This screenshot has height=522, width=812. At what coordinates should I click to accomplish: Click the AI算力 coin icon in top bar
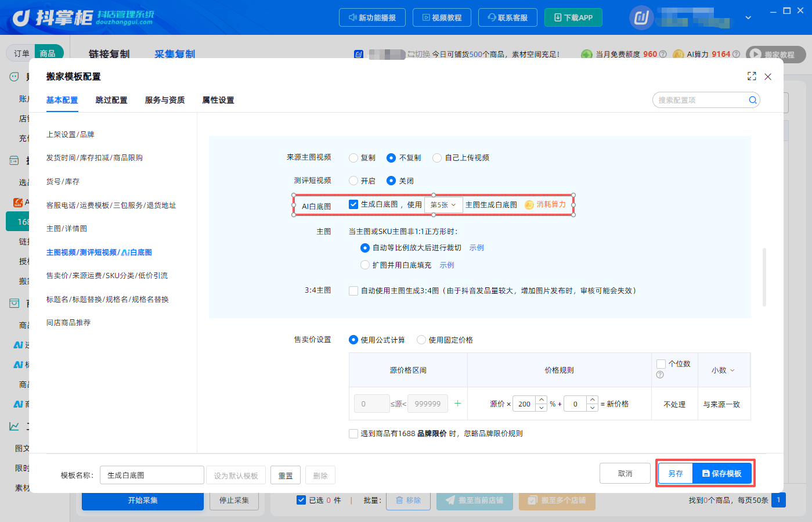tap(678, 54)
